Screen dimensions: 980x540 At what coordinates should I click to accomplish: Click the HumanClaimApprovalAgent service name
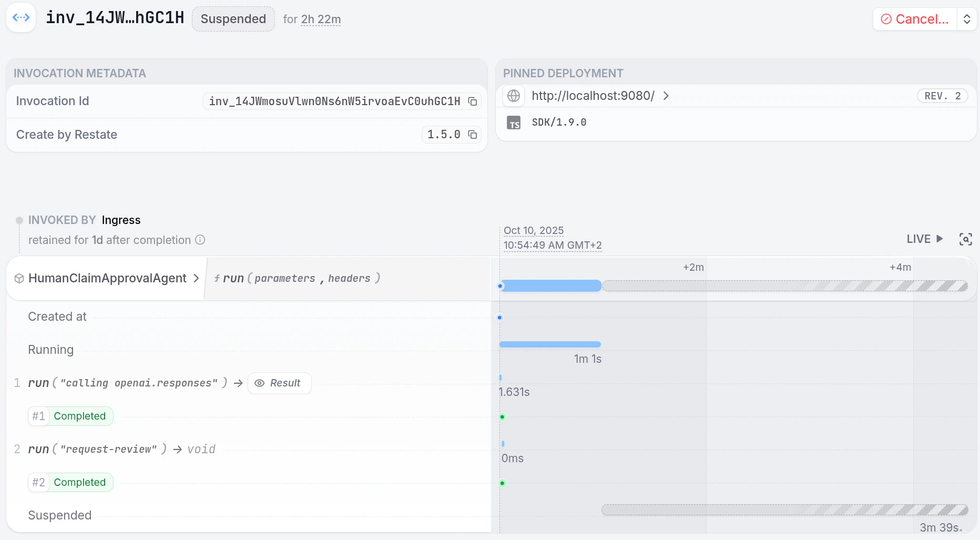point(107,278)
